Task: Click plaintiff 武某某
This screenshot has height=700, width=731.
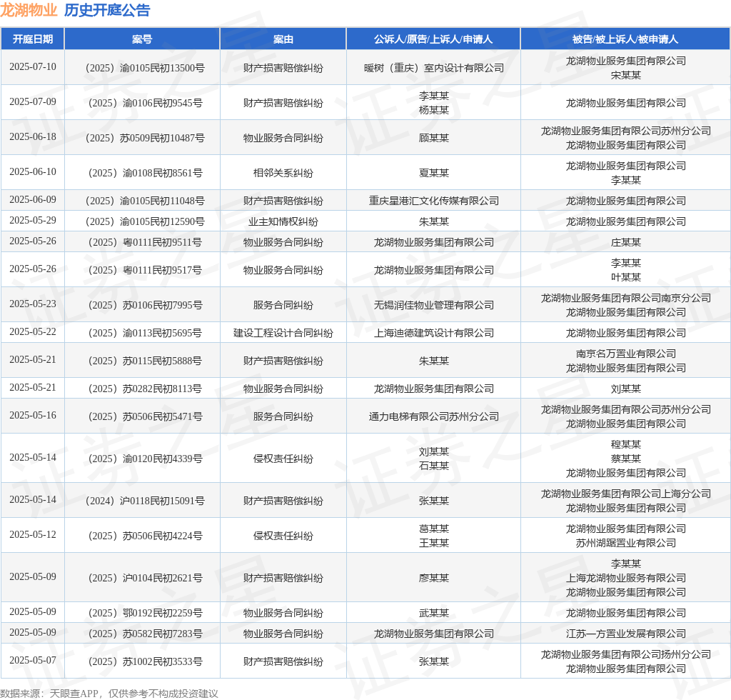Action: [433, 613]
